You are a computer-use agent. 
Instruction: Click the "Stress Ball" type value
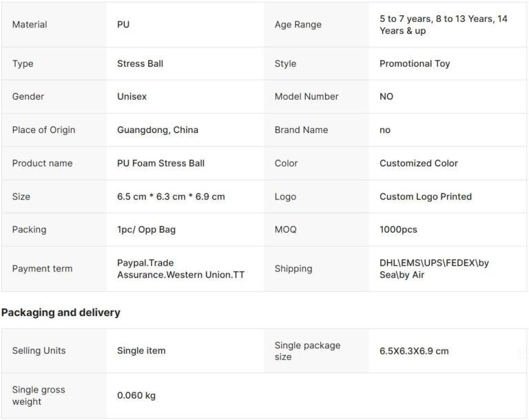click(140, 63)
